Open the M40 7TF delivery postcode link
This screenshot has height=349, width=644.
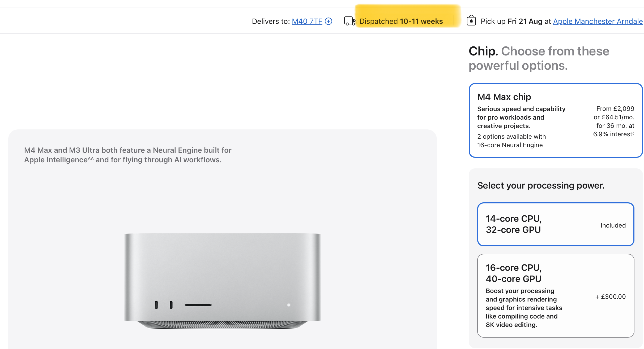coord(307,21)
